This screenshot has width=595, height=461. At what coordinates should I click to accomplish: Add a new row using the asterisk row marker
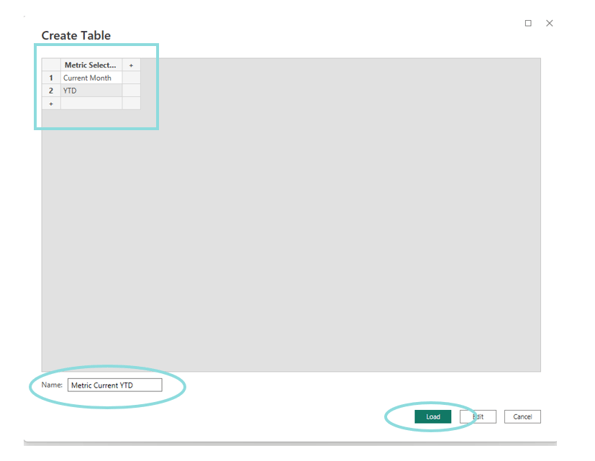point(51,103)
